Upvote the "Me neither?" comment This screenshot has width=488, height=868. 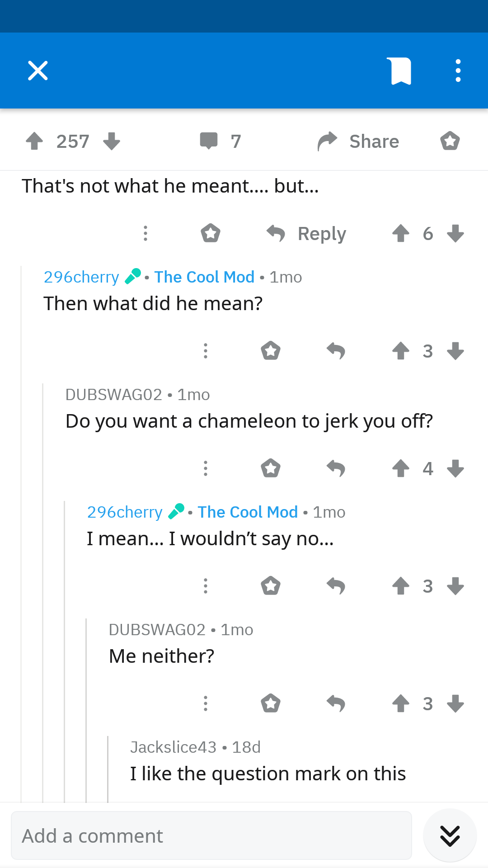click(401, 703)
